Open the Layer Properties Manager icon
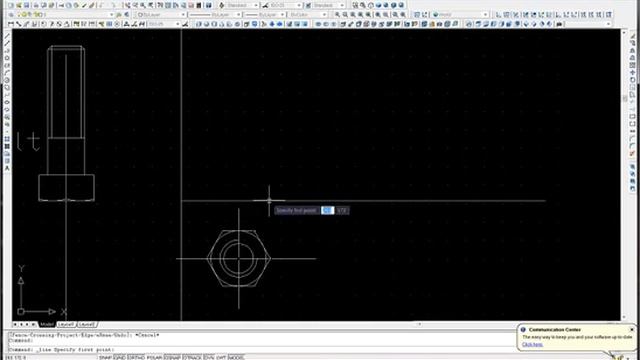 click(11, 15)
